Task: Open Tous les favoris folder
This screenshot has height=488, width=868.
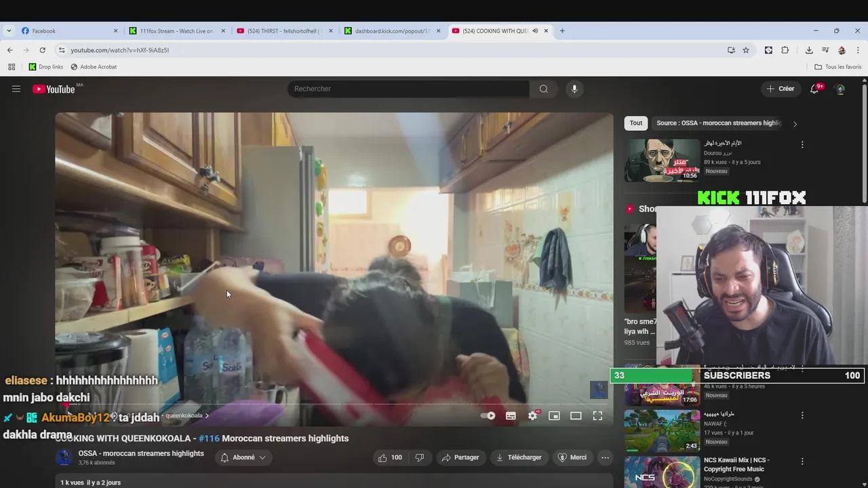Action: pos(838,67)
